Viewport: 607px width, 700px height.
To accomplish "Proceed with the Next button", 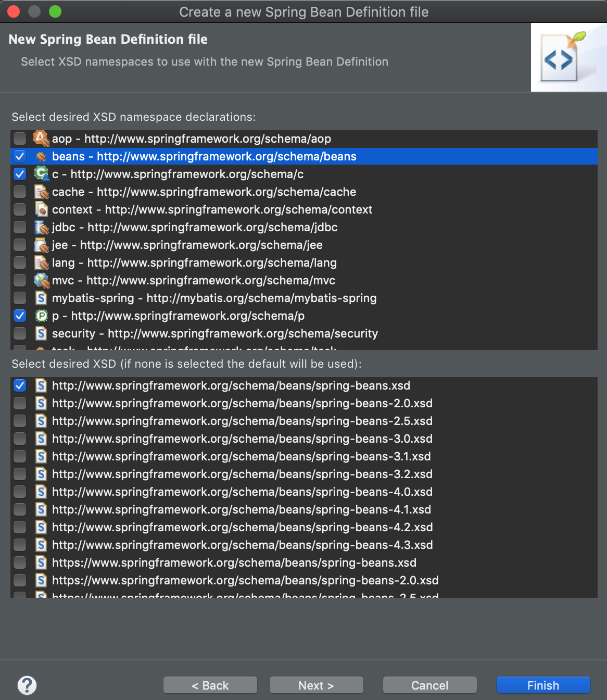I will point(317,685).
